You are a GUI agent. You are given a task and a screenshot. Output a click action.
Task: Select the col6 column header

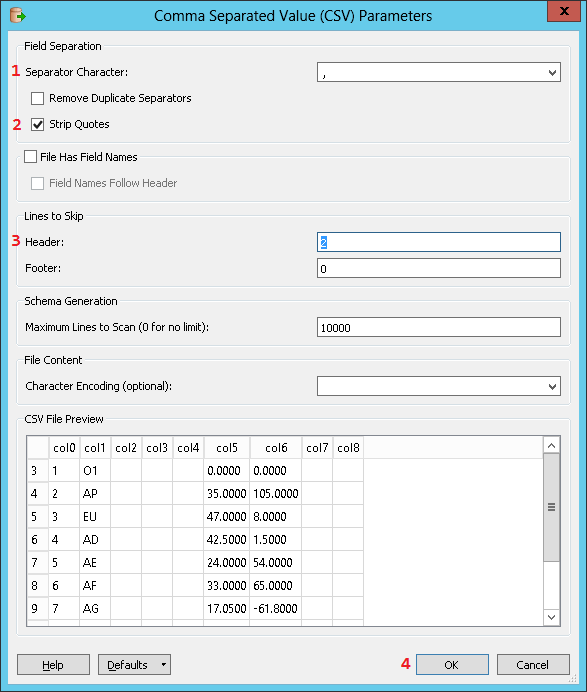(276, 448)
